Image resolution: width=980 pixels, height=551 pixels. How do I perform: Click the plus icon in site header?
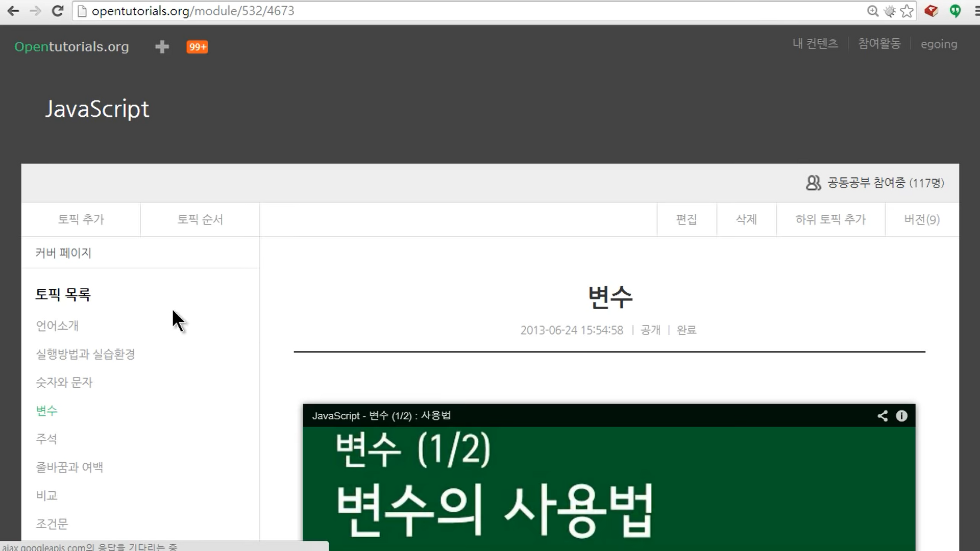[162, 47]
